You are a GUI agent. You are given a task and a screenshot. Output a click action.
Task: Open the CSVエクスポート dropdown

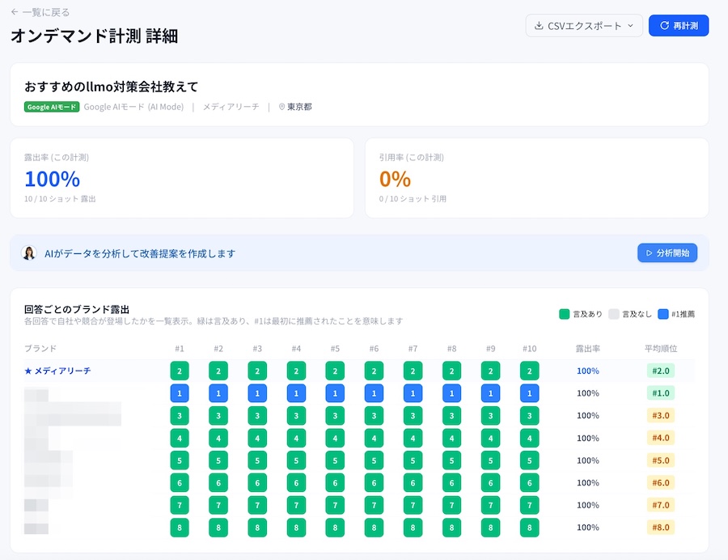[584, 26]
